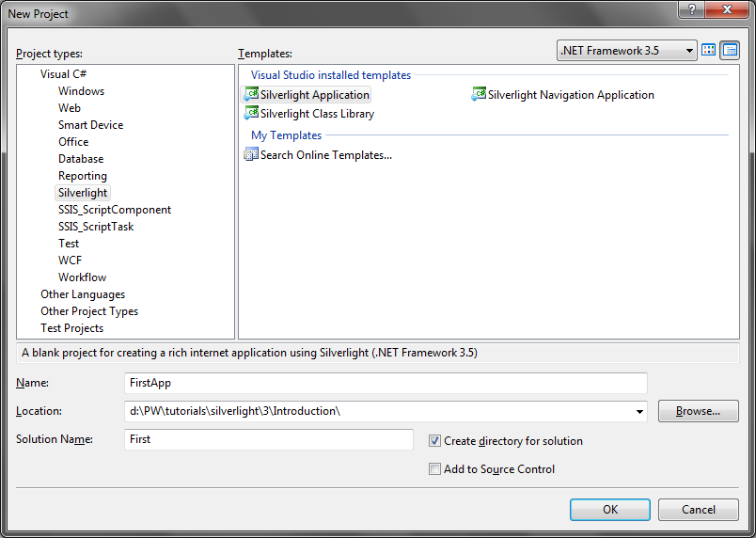Click the Cancel button
The image size is (756, 538).
(698, 510)
